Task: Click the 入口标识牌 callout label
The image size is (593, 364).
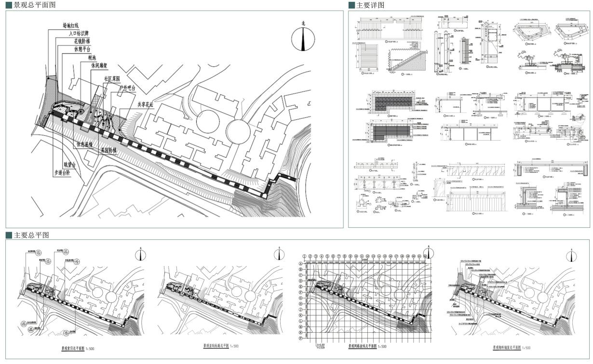Action: [x=80, y=34]
